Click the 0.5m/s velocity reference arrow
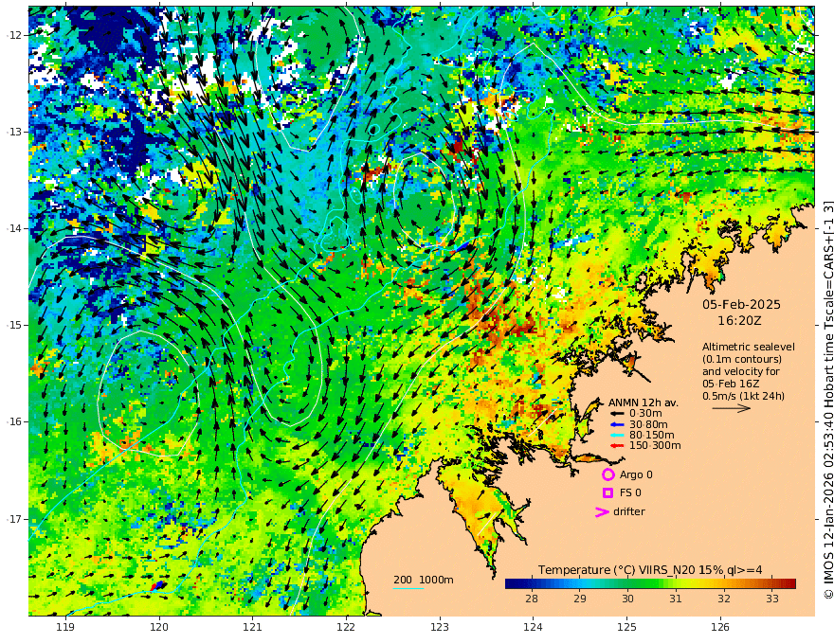 (732, 408)
